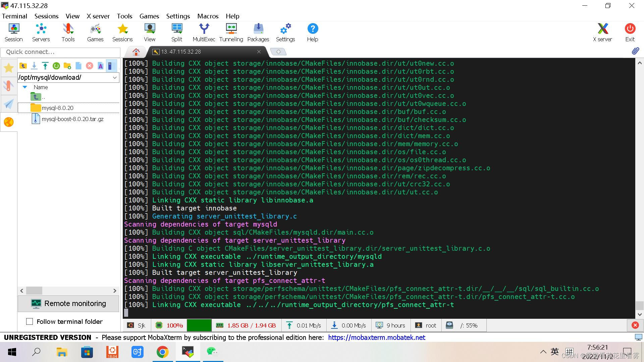Open the mobaxterm.mobatek.net link

[x=377, y=338]
